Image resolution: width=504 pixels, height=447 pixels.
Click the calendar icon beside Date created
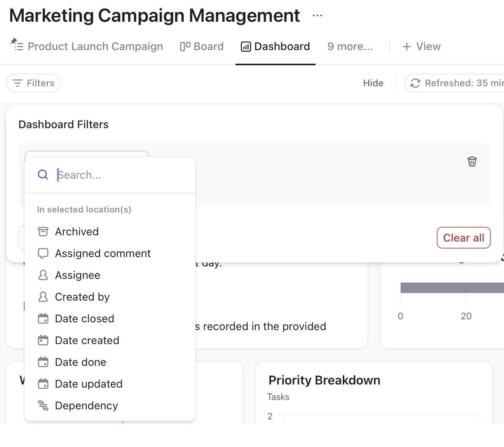(44, 340)
